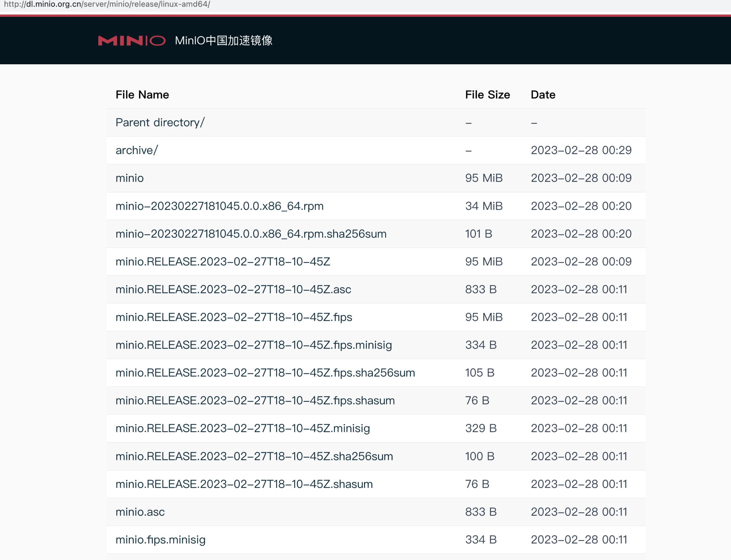Open the rpm.sha256sum checksum file
The image size is (731, 560).
click(x=251, y=234)
